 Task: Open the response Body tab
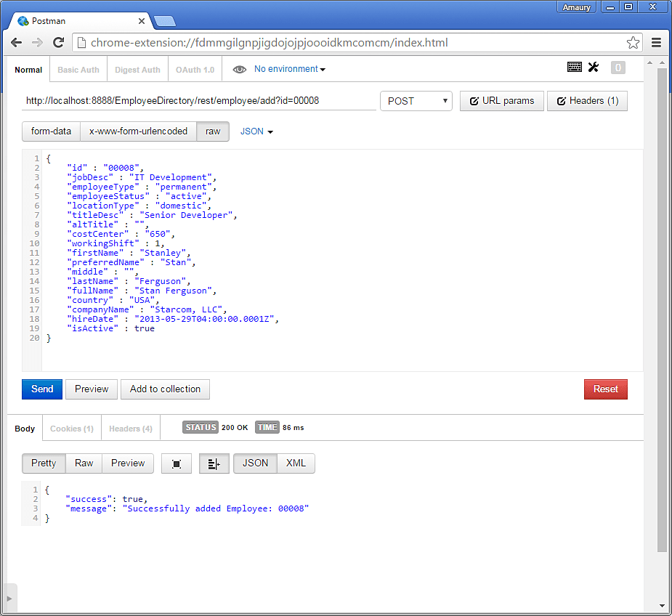(x=25, y=429)
